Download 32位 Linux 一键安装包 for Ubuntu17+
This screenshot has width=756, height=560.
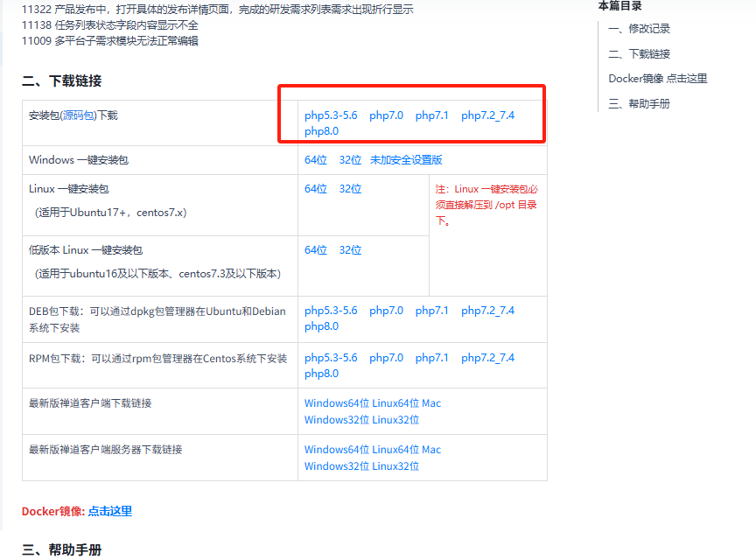[x=350, y=189]
